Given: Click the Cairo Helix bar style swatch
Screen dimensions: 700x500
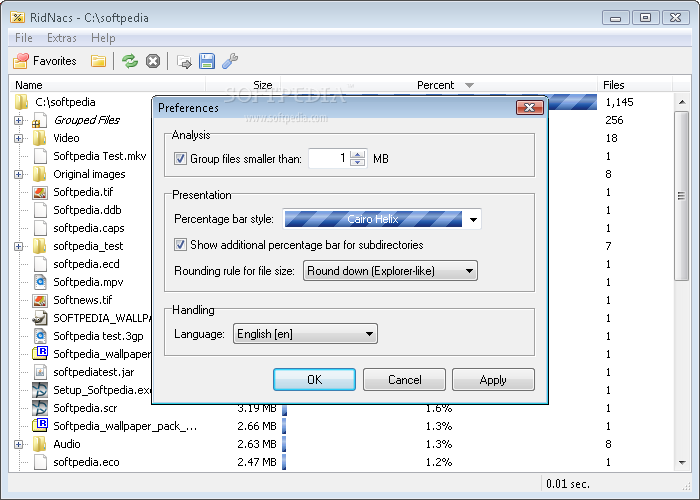Looking at the screenshot, I should tap(373, 219).
